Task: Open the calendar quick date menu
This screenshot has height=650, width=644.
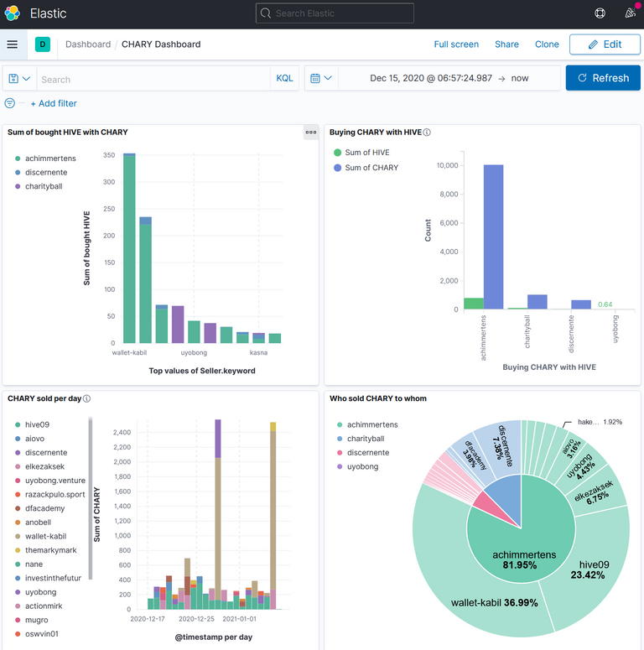Action: 321,78
